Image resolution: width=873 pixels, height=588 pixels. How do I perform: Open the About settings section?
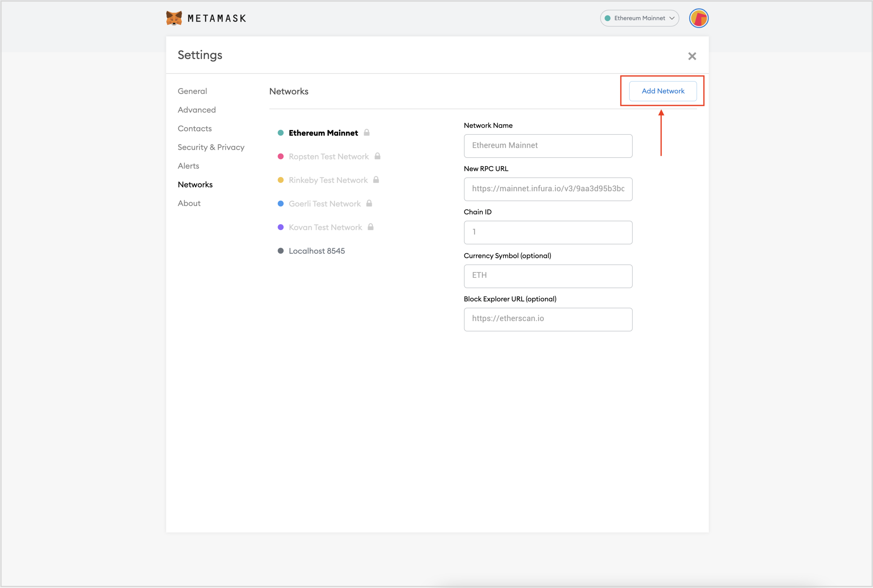(189, 203)
